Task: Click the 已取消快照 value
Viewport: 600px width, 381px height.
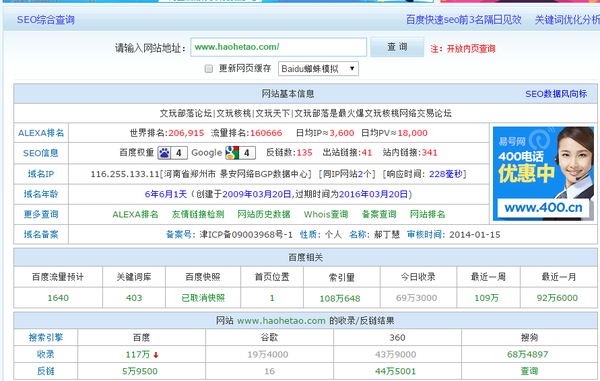Action: [x=203, y=298]
